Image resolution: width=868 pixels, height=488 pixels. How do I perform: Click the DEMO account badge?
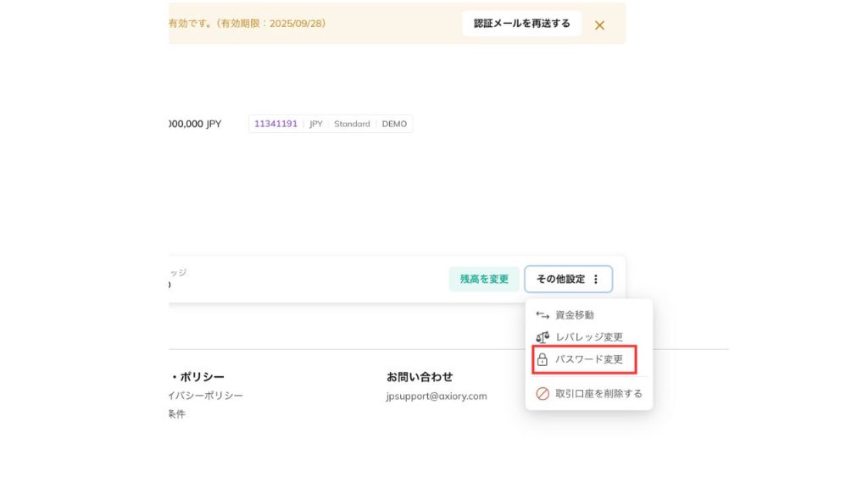[394, 123]
